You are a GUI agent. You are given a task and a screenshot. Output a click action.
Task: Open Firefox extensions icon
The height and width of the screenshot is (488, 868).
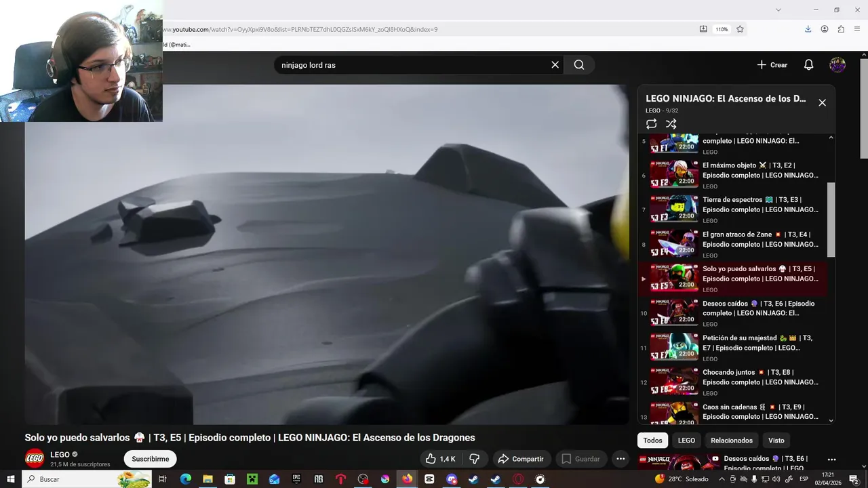pos(841,29)
